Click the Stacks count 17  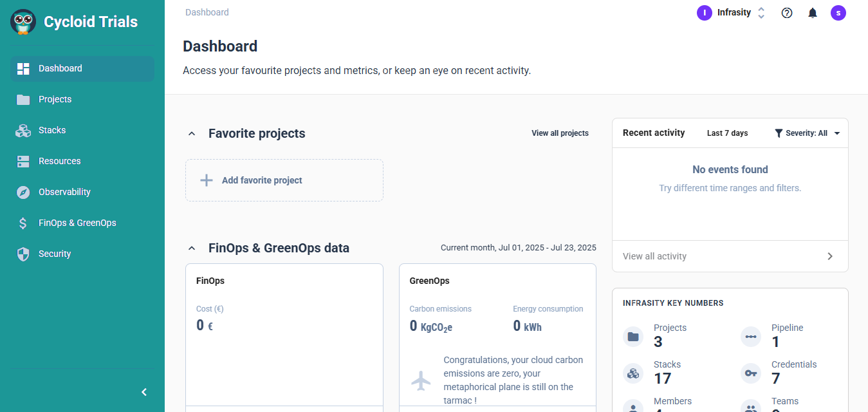663,379
